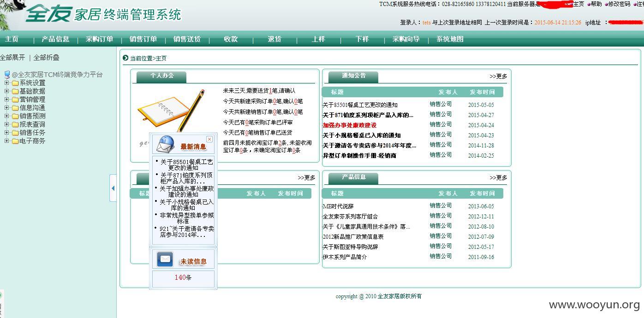The height and width of the screenshot is (318, 644).
Task: Click the 当前位置 arrow icon
Action: coord(125,58)
